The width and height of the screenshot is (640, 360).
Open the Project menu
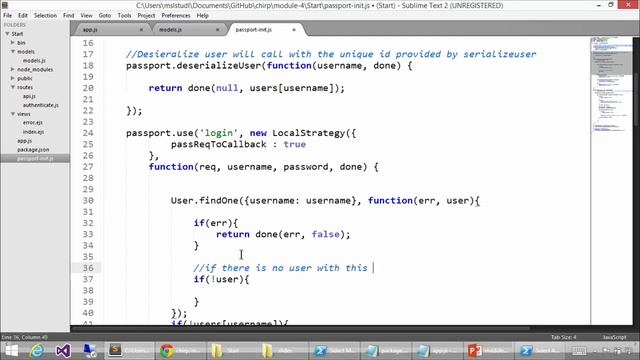pyautogui.click(x=146, y=16)
